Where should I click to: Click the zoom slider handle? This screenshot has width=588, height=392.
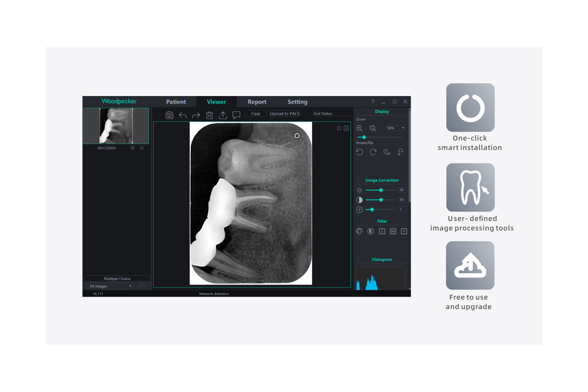(x=364, y=138)
